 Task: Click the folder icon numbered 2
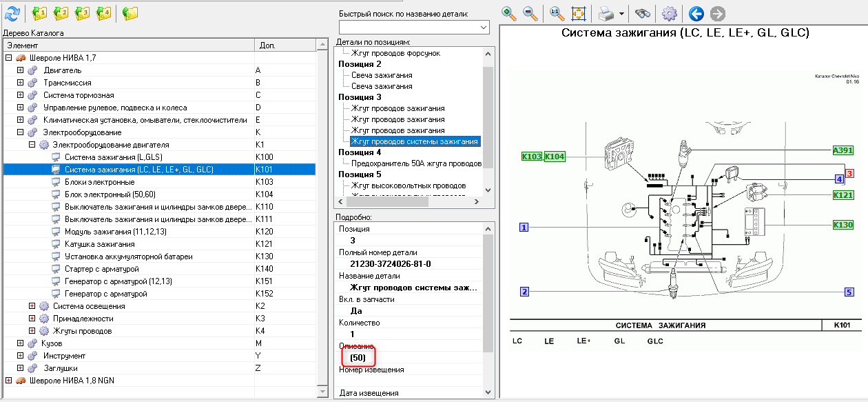(61, 12)
